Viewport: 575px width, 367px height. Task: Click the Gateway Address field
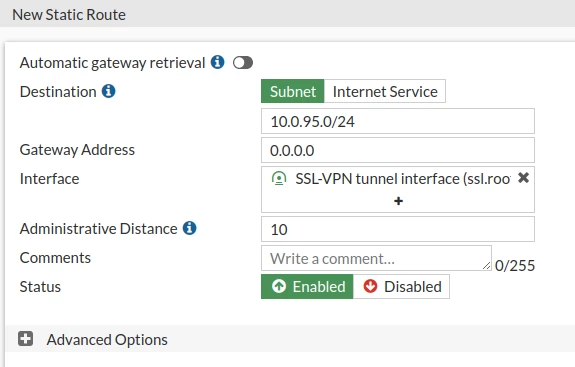398,150
